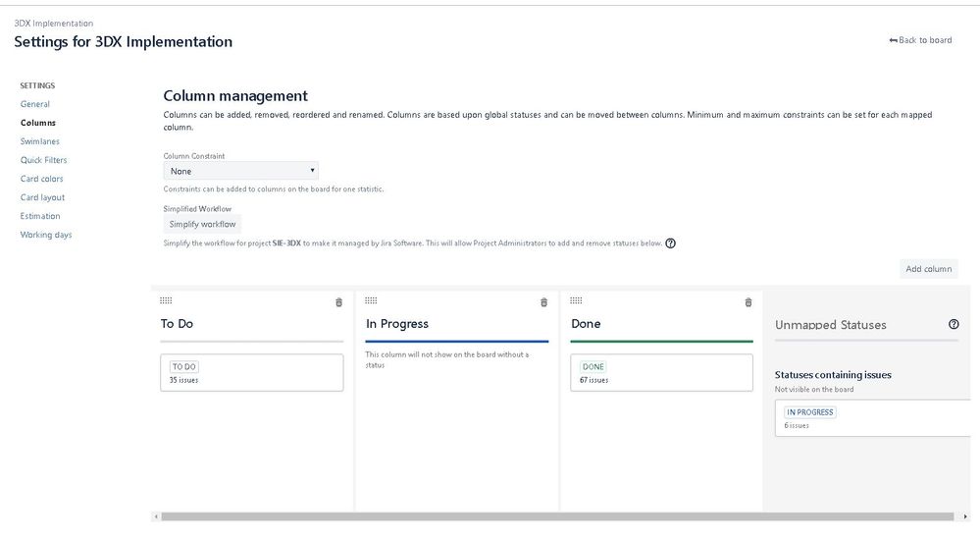Open Quick Filters settings
The height and width of the screenshot is (540, 980).
click(x=44, y=160)
